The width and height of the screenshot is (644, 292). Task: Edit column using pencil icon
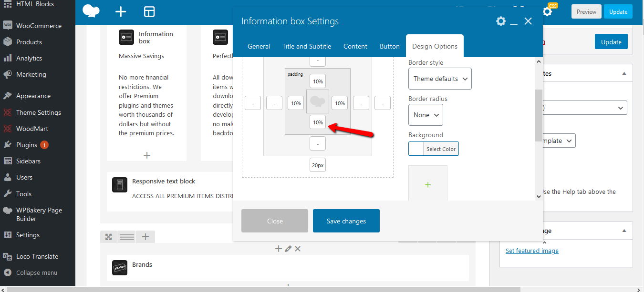[x=288, y=249]
